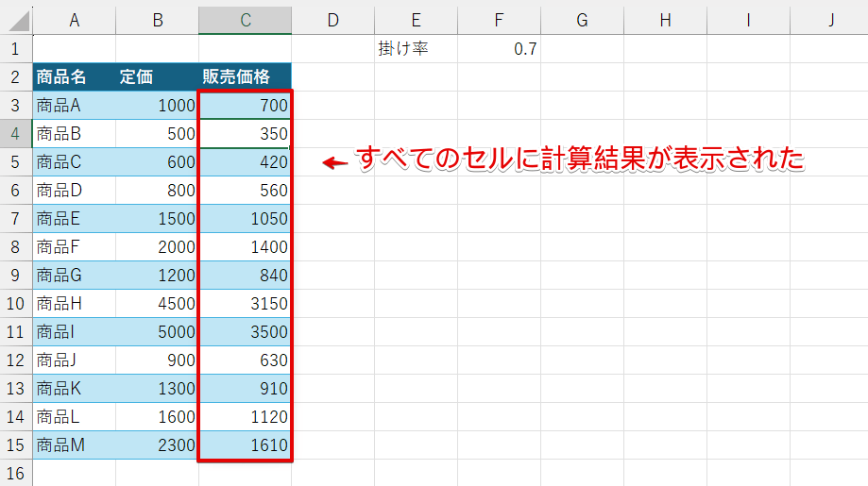Select the 販売価格 cell showing 1610
This screenshot has width=868, height=486.
coord(246,445)
